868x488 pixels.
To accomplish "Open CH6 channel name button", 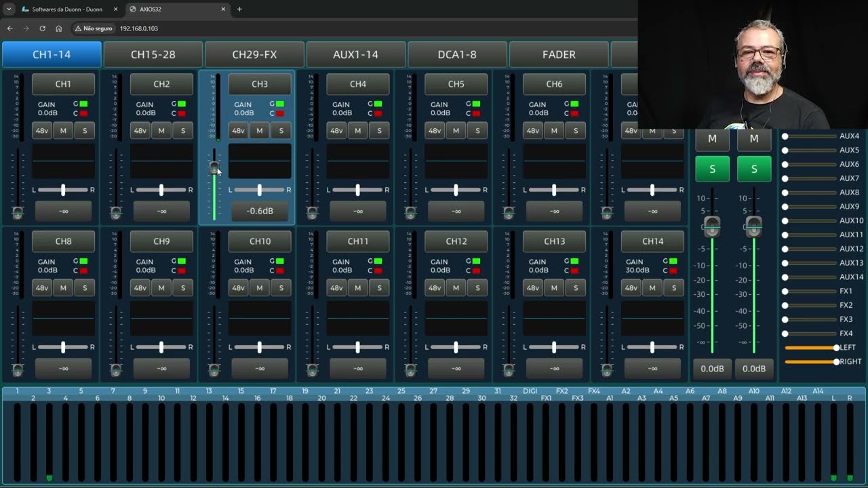I will coord(554,84).
